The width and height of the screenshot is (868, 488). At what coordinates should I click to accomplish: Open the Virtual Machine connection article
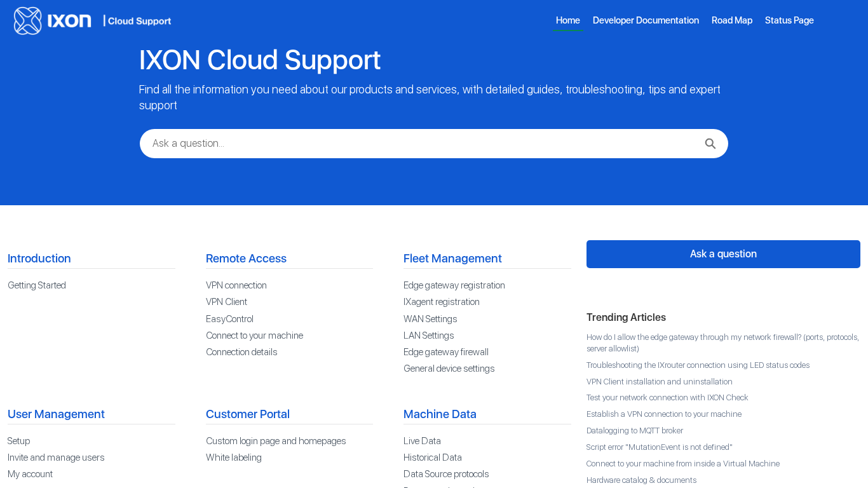click(x=683, y=464)
